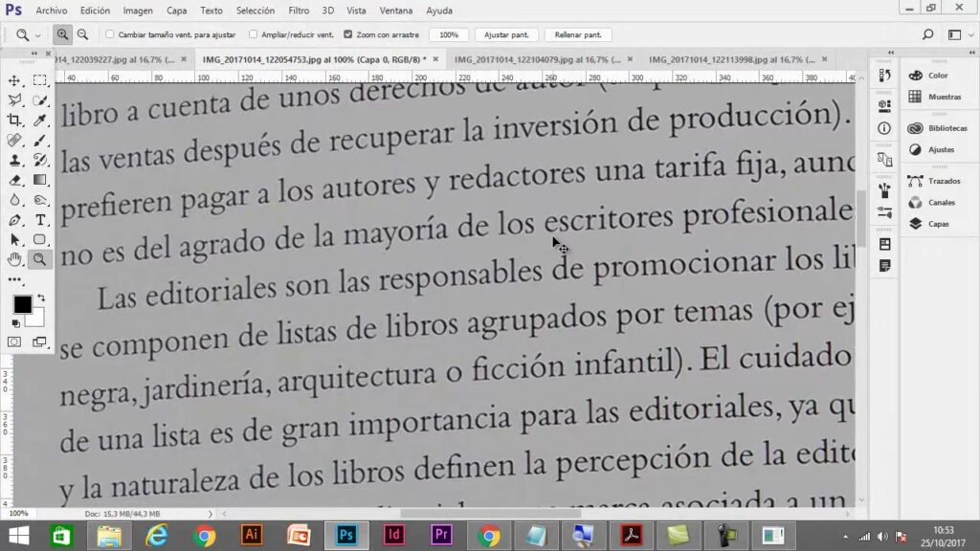Open the Muestras swatches panel
The height and width of the screenshot is (551, 980).
coord(944,97)
